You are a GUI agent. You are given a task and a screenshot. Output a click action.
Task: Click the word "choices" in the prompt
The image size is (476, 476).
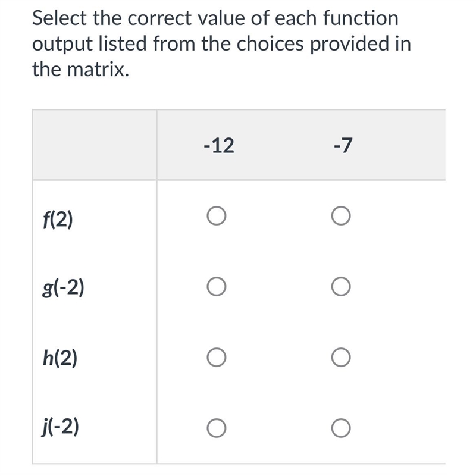270,43
